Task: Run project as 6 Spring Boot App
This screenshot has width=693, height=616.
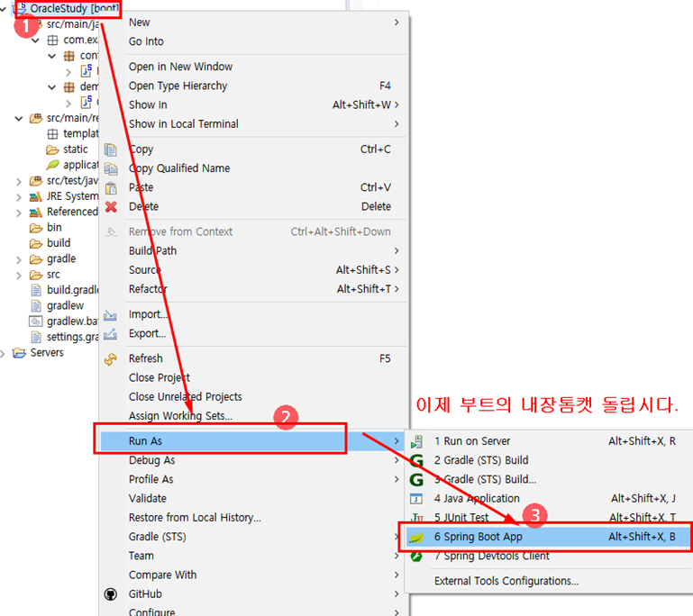Action: point(549,537)
